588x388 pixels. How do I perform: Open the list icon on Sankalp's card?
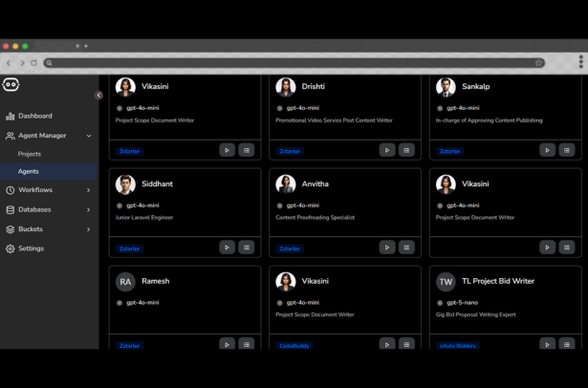point(566,150)
